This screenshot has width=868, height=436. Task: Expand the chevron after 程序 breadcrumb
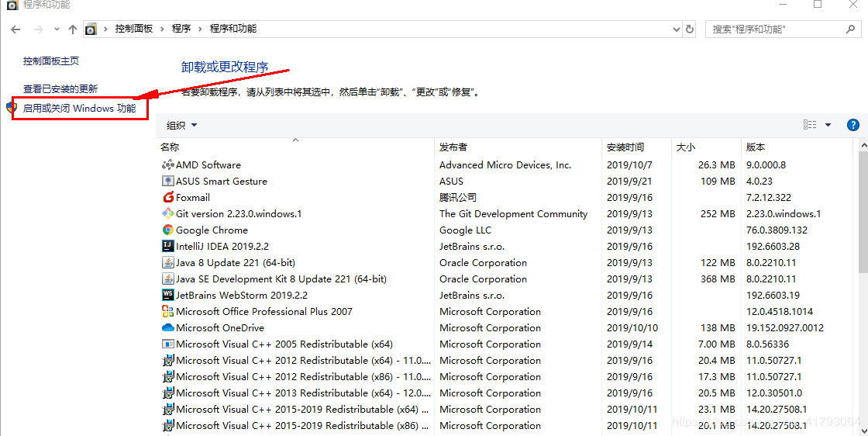point(201,29)
